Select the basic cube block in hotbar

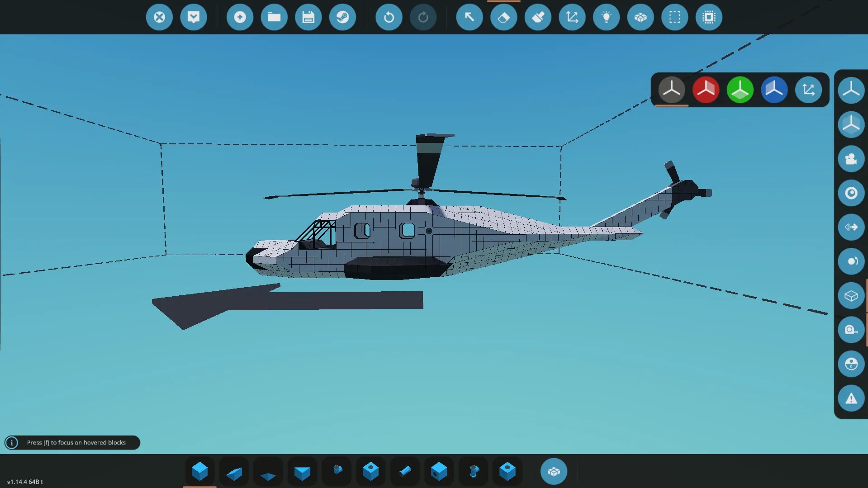pos(199,471)
